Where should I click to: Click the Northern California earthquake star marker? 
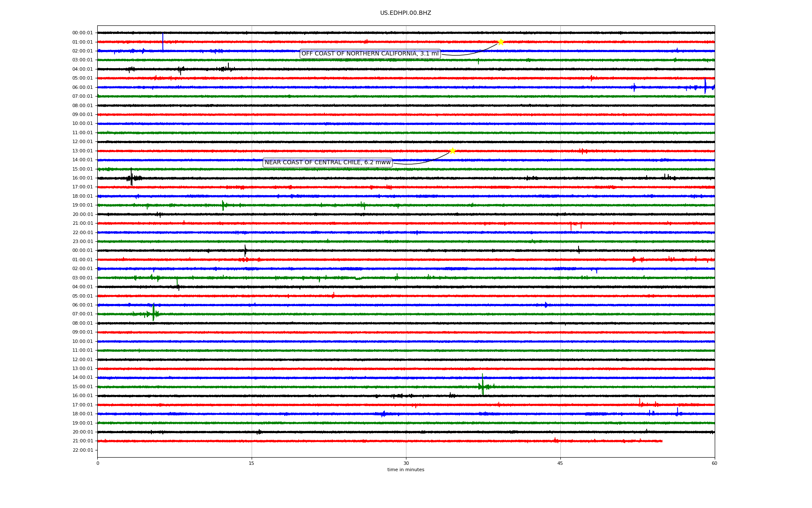(501, 42)
